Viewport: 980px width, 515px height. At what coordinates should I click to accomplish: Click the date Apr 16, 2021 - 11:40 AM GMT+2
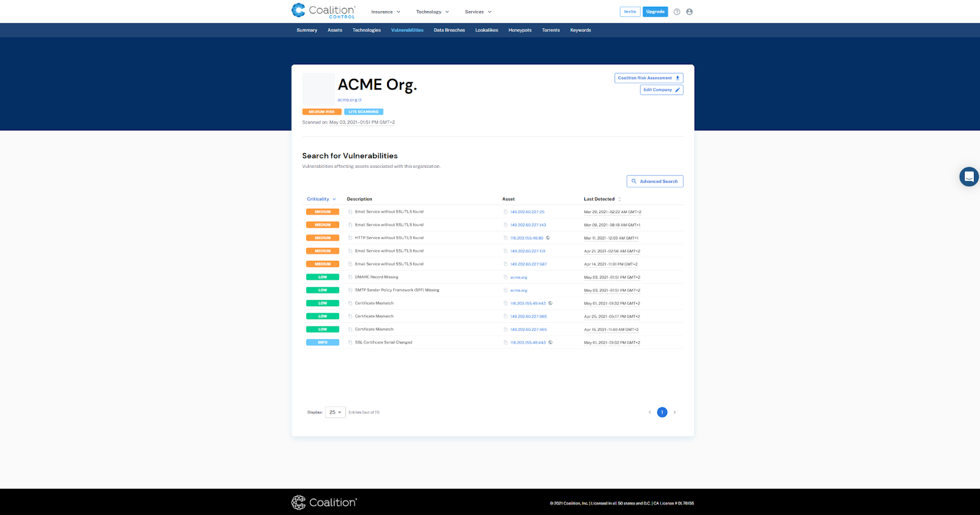(x=611, y=329)
